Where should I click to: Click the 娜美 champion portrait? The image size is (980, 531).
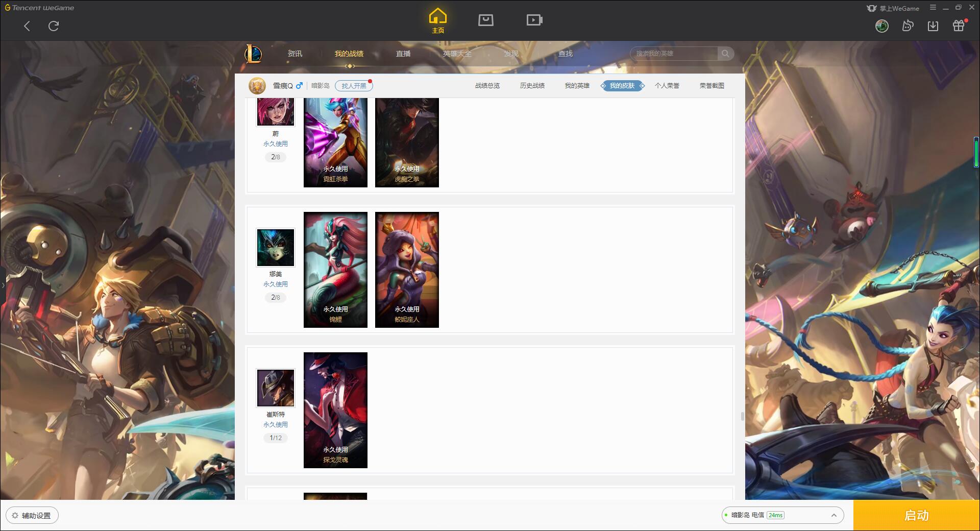click(276, 248)
